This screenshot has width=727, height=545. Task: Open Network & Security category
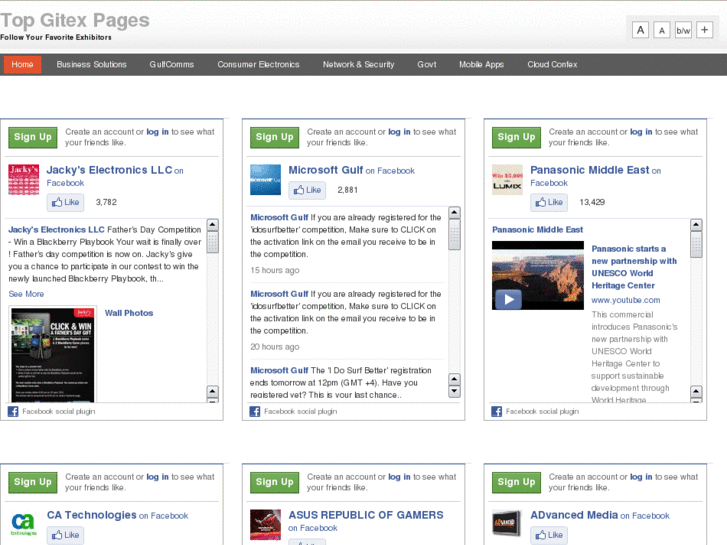tap(358, 64)
